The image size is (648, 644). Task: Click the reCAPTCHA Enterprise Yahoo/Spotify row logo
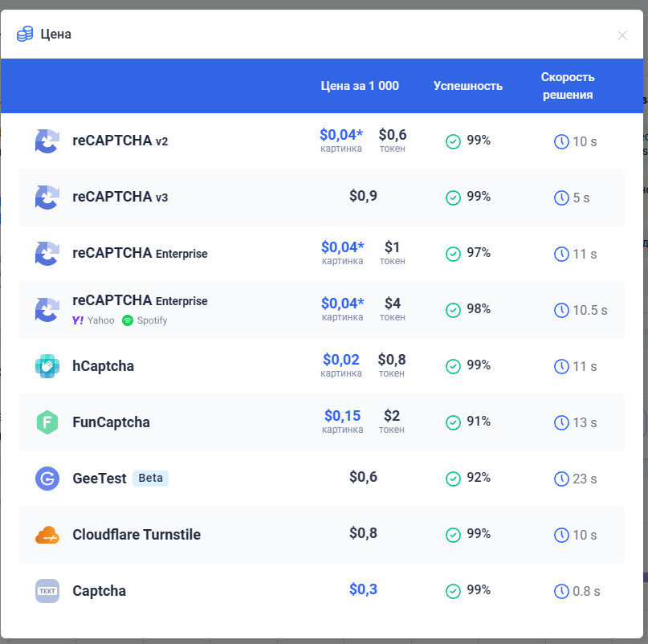point(47,310)
